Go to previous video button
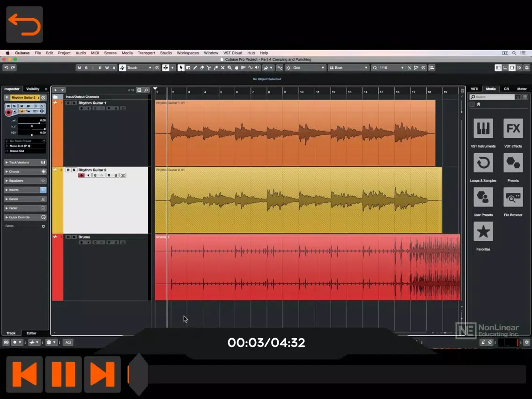The image size is (532, 399). pyautogui.click(x=24, y=375)
